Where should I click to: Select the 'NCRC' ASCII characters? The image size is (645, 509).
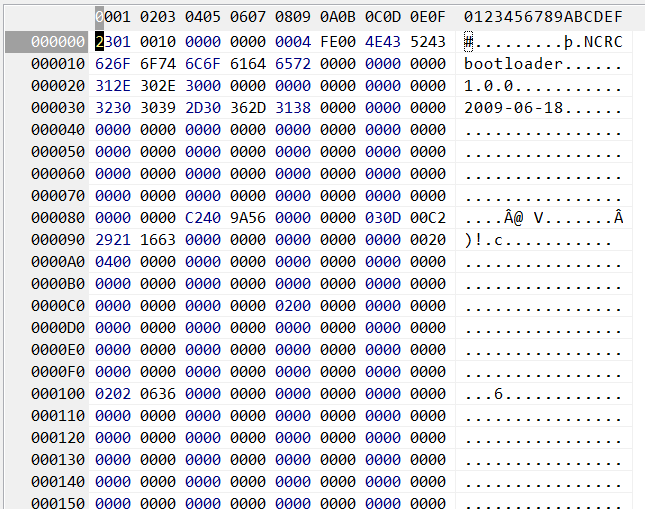point(603,42)
